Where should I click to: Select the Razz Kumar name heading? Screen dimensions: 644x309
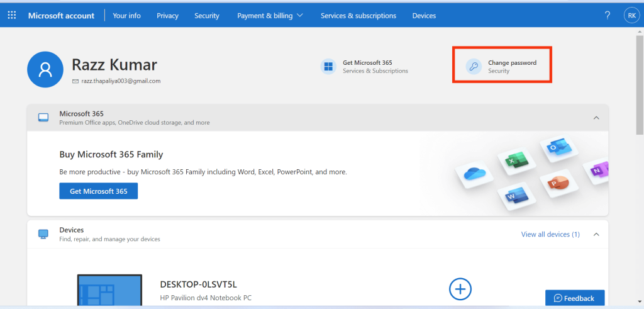(114, 65)
